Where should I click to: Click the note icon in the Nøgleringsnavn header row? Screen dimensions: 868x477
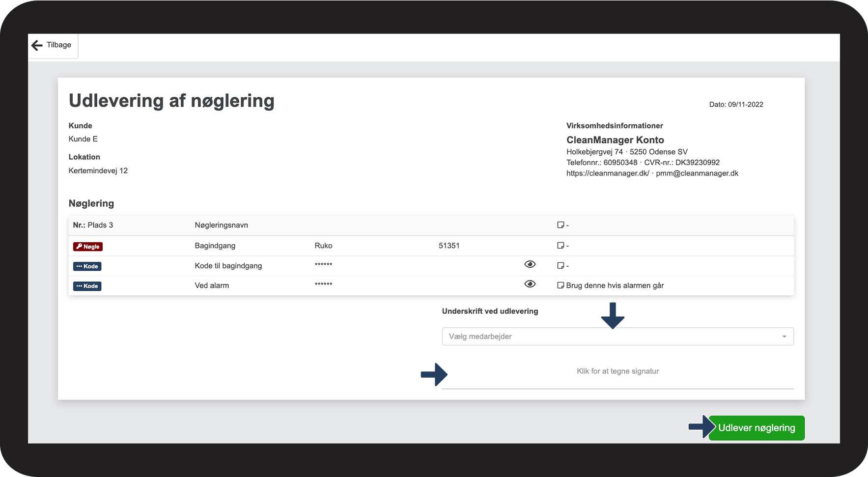(560, 225)
